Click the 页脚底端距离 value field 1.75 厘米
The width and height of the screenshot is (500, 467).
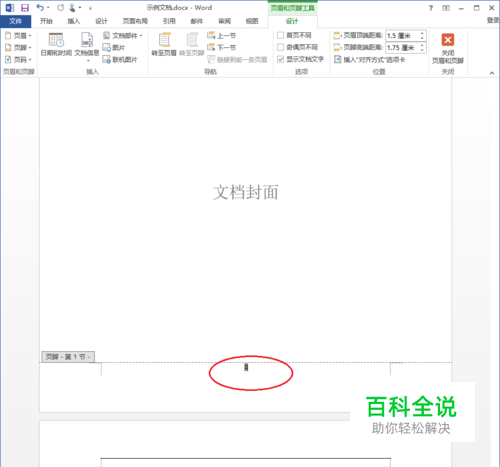402,48
